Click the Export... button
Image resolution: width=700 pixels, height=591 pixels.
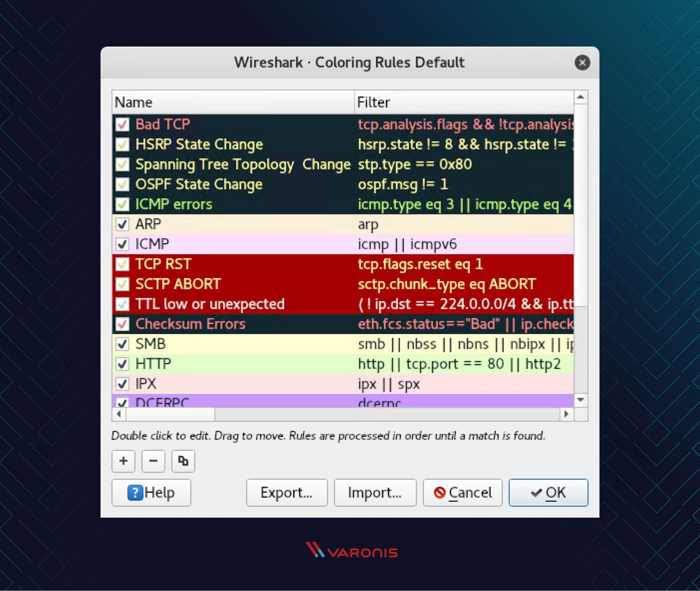[287, 493]
